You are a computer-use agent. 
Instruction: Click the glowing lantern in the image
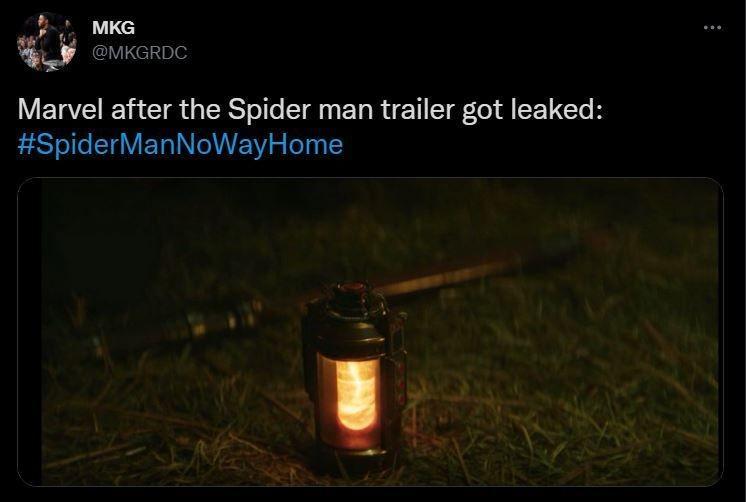(354, 376)
